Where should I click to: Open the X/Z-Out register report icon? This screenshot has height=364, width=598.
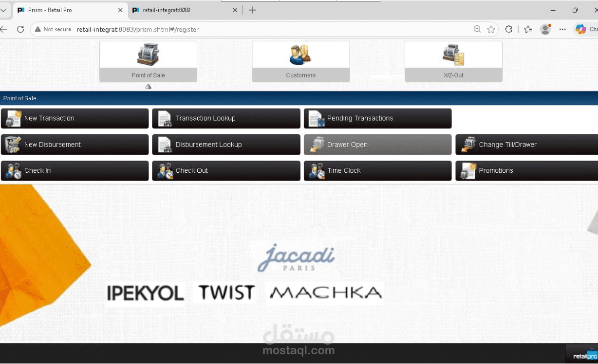pyautogui.click(x=453, y=55)
